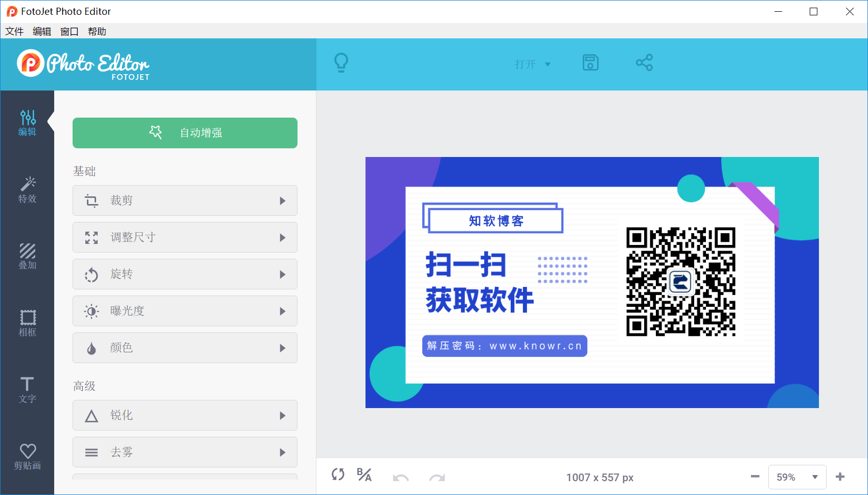868x495 pixels.
Task: Click the 锐化 label text
Action: 122,415
